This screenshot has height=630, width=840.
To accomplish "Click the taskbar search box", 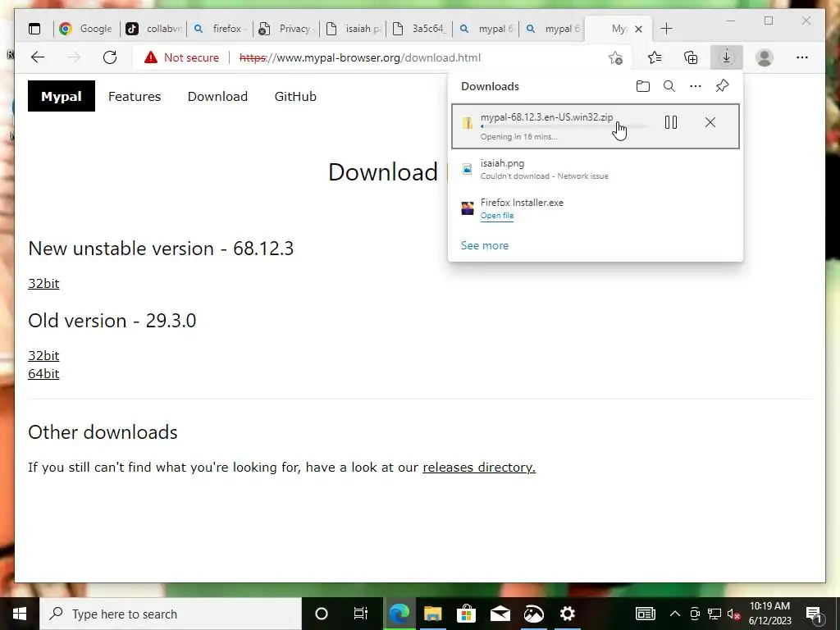I will pos(171,614).
